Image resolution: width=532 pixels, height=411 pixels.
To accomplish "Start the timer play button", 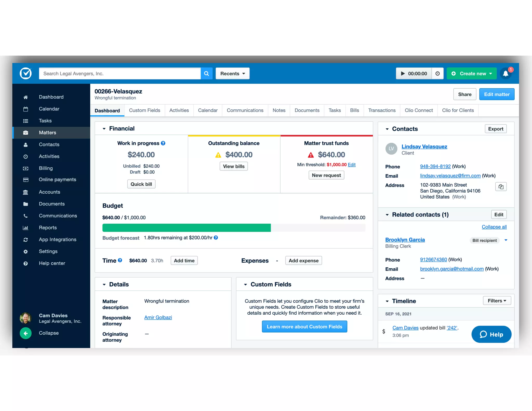I will [403, 74].
